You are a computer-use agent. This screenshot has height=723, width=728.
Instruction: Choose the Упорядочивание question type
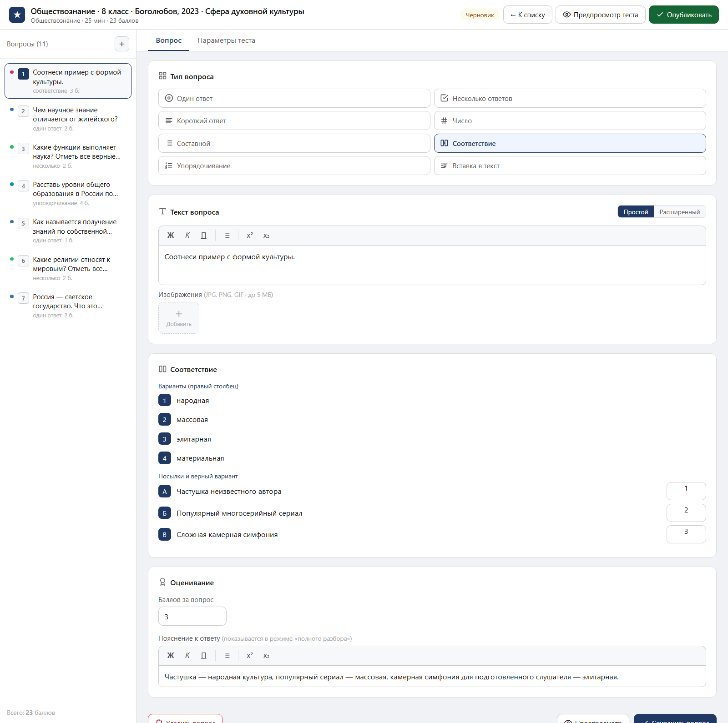[294, 166]
